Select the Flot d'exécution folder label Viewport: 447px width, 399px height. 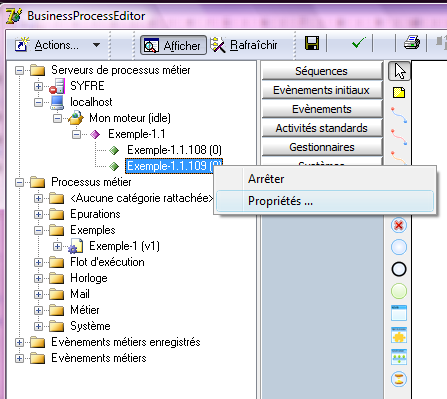(x=107, y=262)
